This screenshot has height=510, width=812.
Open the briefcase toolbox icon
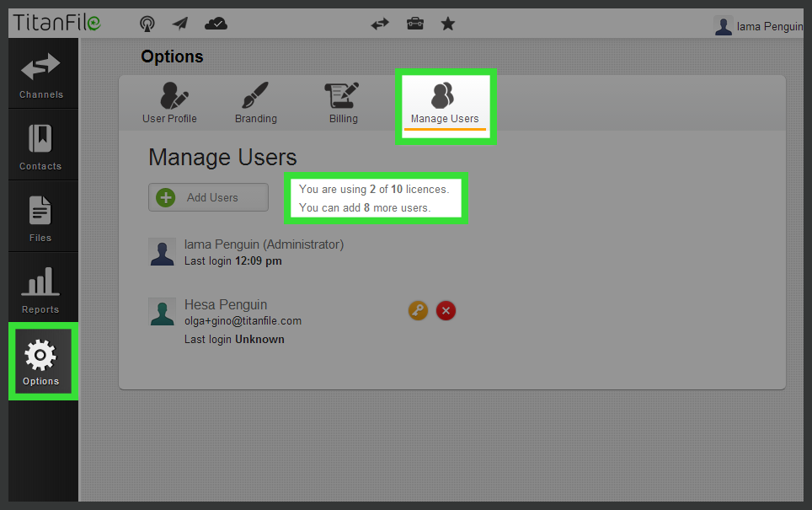tap(414, 24)
